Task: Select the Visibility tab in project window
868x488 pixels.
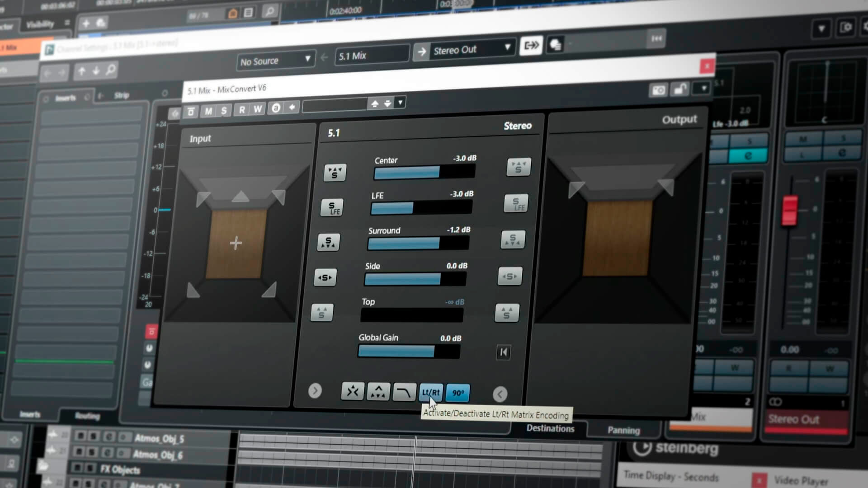Action: tap(40, 24)
